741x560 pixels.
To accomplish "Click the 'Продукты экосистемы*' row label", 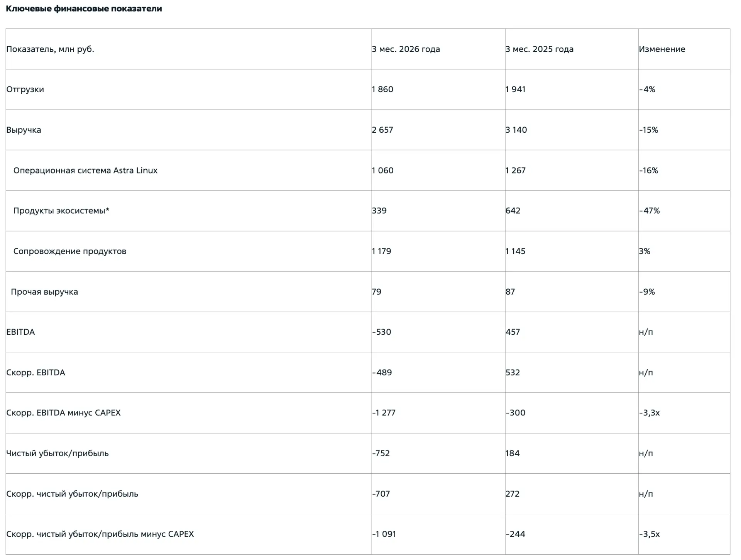I will 61,211.
